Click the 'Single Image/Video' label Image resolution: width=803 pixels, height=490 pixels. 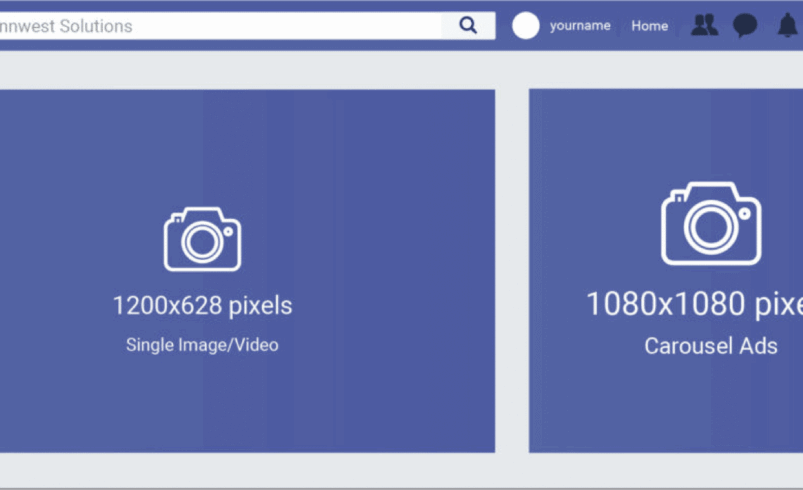pos(202,345)
